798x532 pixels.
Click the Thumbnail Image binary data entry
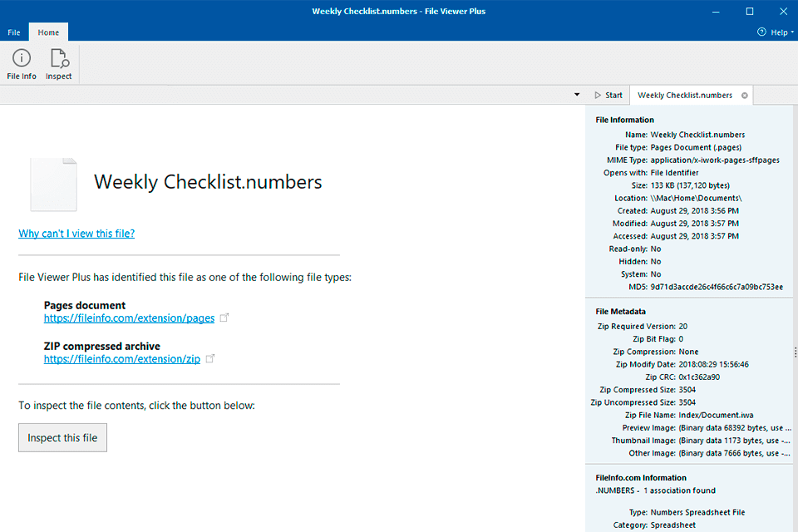pos(734,441)
